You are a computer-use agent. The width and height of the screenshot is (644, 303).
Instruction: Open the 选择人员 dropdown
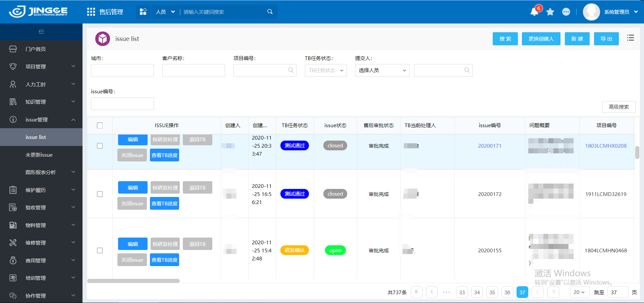pyautogui.click(x=382, y=70)
